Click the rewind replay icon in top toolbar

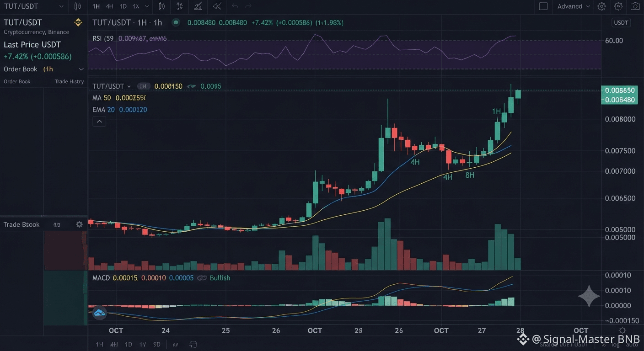[x=217, y=6]
